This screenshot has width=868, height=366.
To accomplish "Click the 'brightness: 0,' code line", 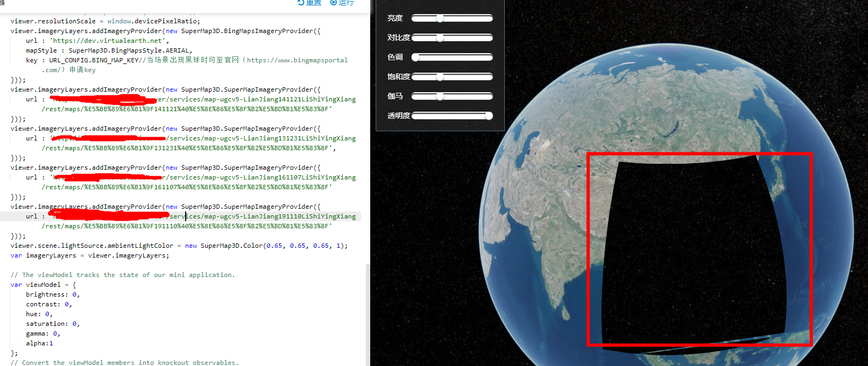I will (x=53, y=294).
